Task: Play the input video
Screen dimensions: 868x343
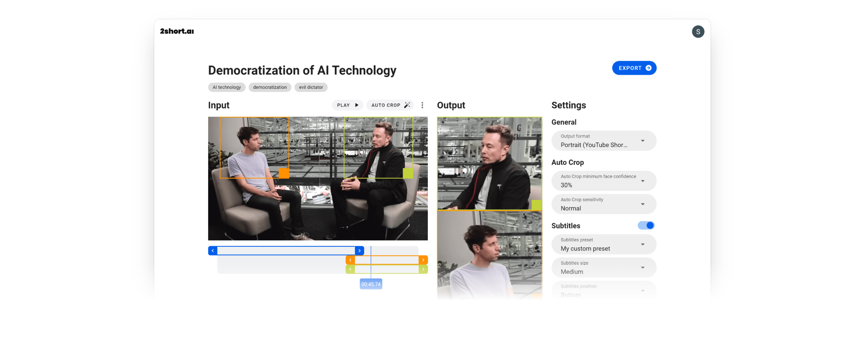Action: (347, 105)
